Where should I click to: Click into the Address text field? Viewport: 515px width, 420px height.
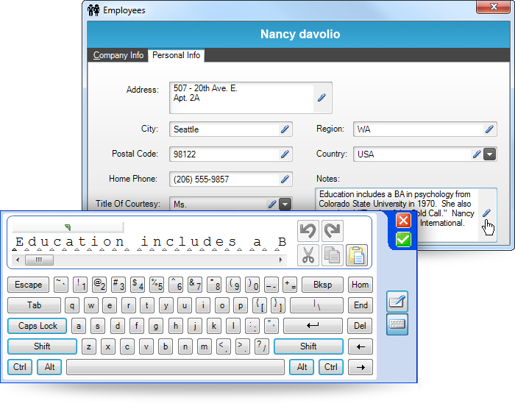[x=241, y=98]
